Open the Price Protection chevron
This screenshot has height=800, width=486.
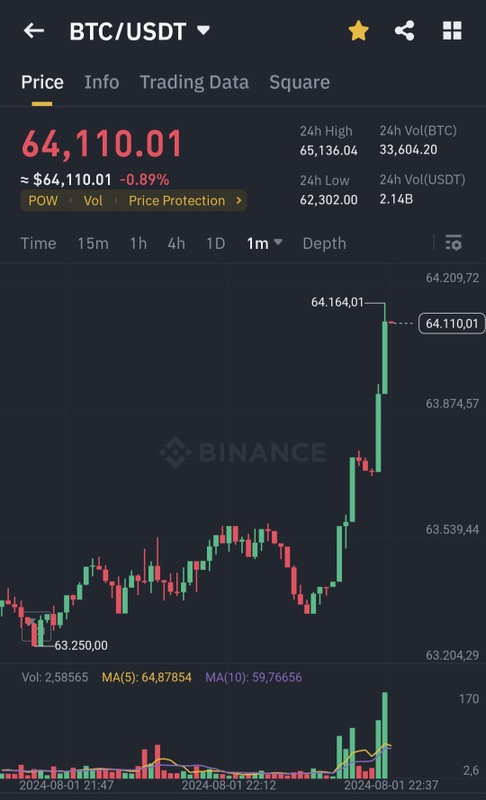pos(239,201)
